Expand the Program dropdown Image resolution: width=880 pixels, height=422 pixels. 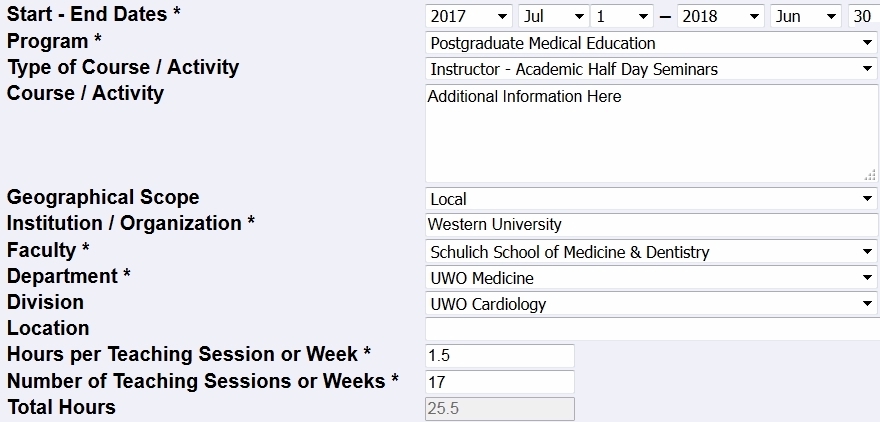click(x=651, y=43)
